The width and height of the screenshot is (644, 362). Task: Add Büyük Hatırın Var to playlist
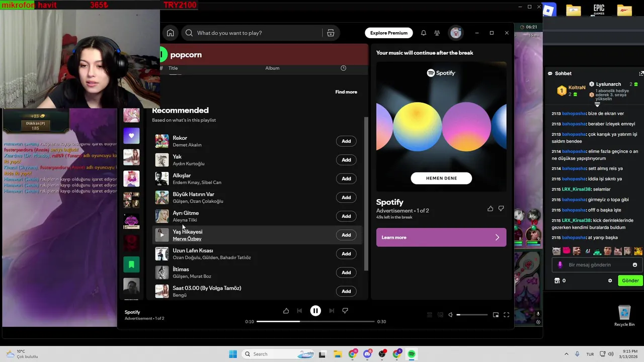pos(346,198)
